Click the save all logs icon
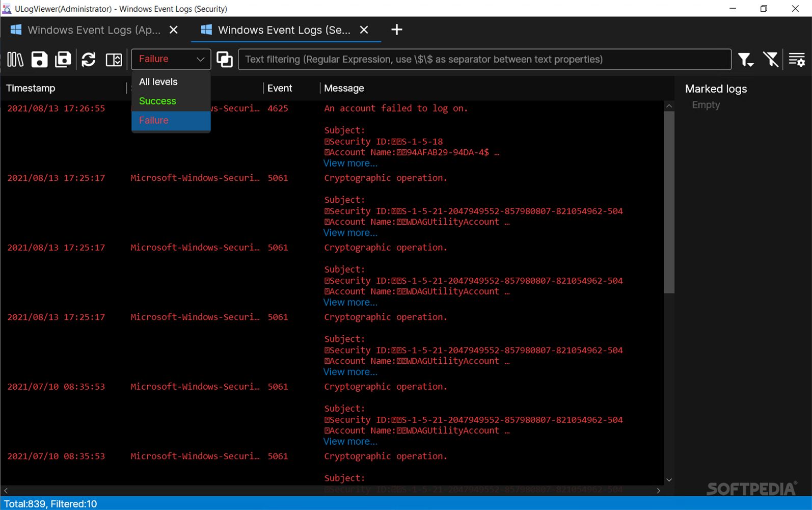 (x=63, y=60)
